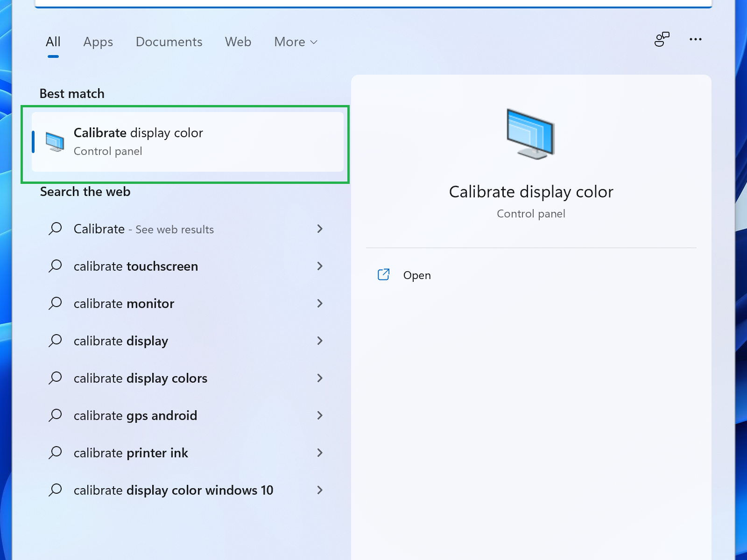Expand arrow for Calibrate web results
The image size is (747, 560).
pos(320,229)
